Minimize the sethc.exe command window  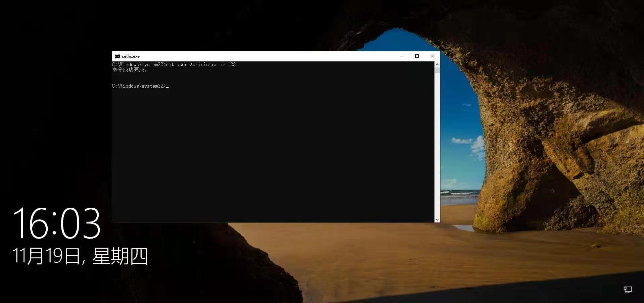(402, 56)
